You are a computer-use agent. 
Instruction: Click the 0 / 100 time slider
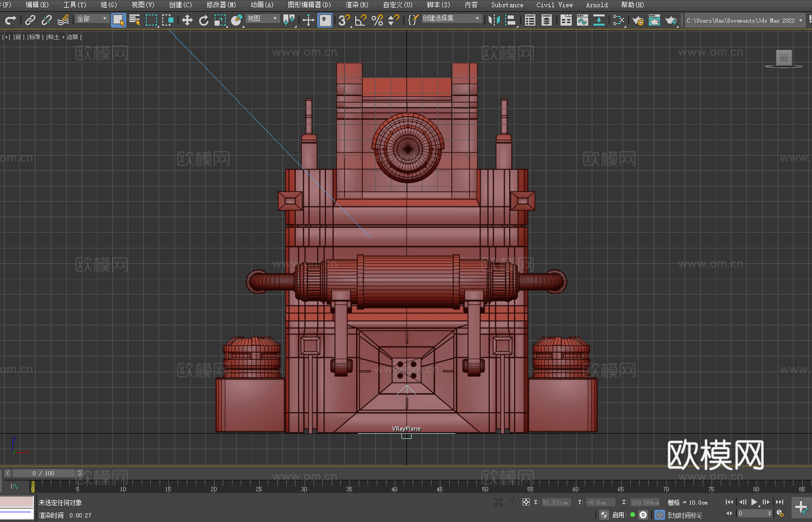click(x=43, y=473)
